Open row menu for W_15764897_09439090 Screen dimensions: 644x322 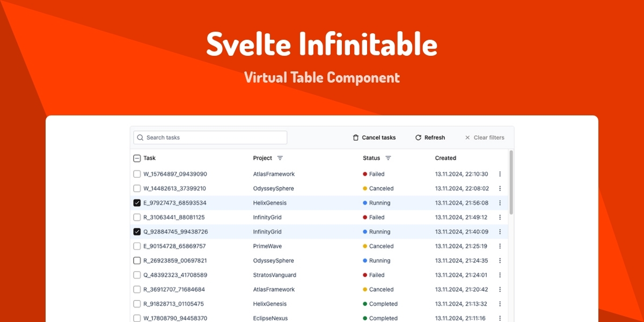[x=500, y=174]
